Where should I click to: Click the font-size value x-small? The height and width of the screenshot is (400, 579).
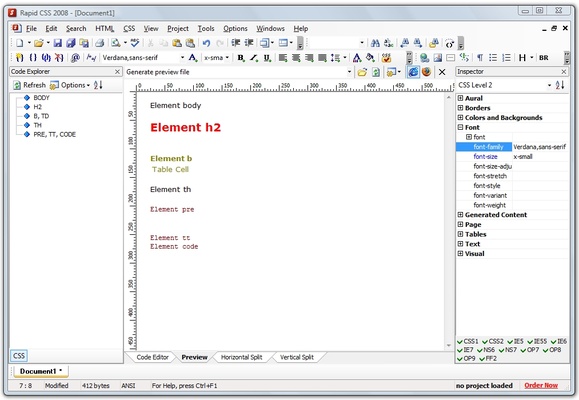[523, 157]
